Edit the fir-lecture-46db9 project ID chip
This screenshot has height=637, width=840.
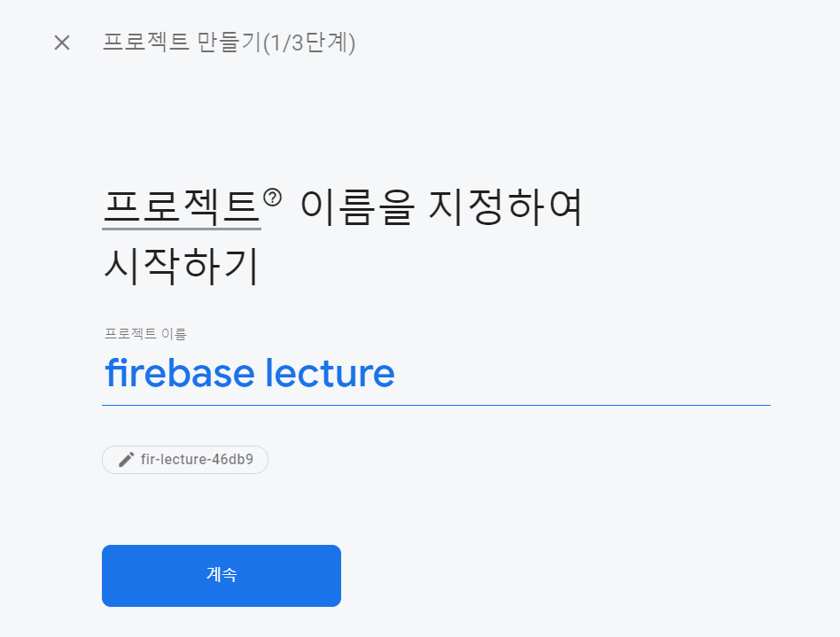[x=185, y=460]
